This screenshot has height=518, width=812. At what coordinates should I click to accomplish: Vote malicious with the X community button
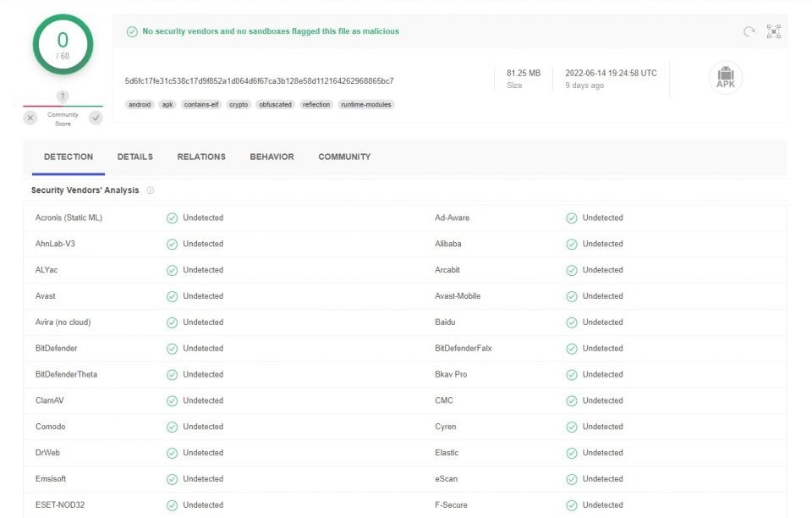(x=30, y=118)
